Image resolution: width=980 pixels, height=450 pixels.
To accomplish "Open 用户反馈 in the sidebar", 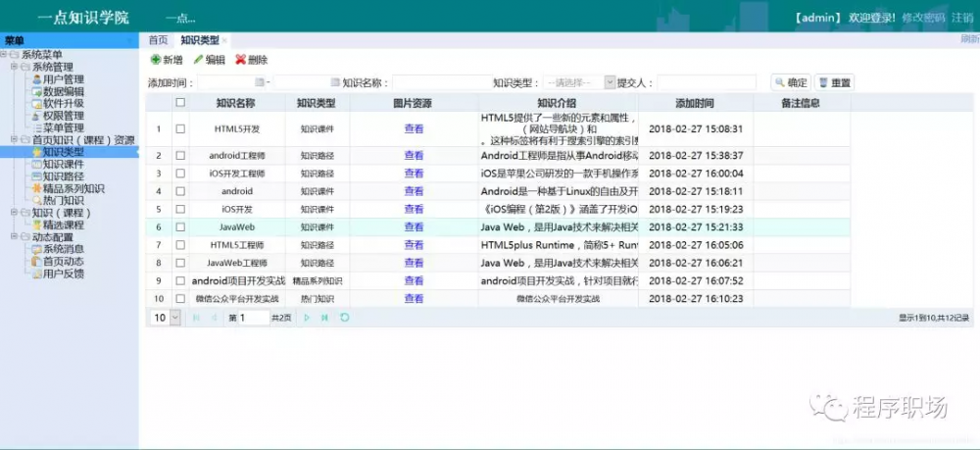I will [63, 274].
